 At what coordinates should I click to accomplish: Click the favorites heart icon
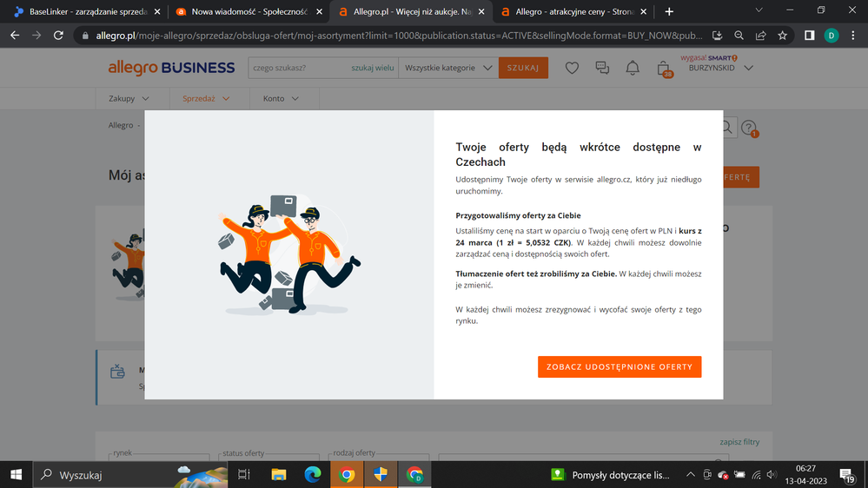(x=572, y=68)
